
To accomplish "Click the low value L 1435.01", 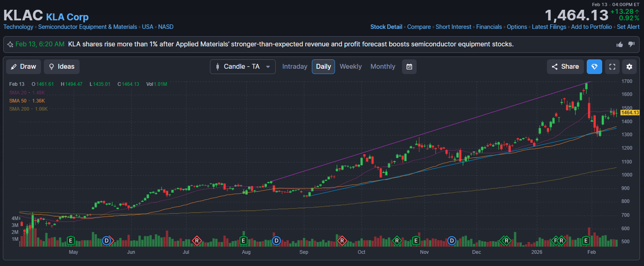I will [x=100, y=84].
